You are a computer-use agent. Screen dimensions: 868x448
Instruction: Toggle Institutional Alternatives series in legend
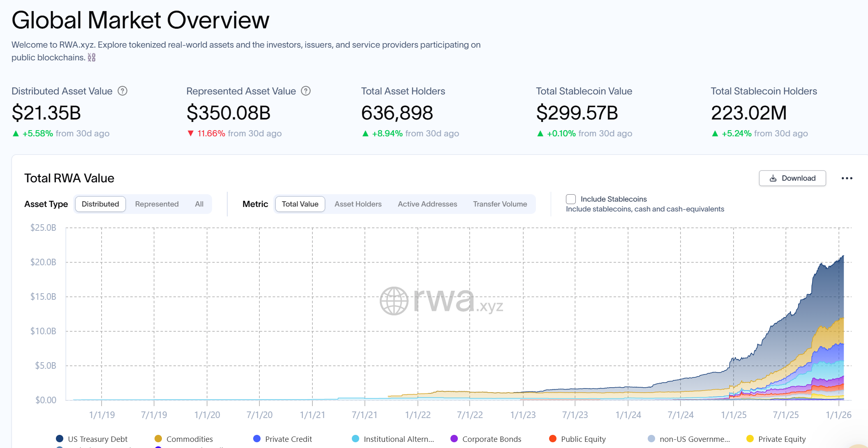tap(356, 439)
